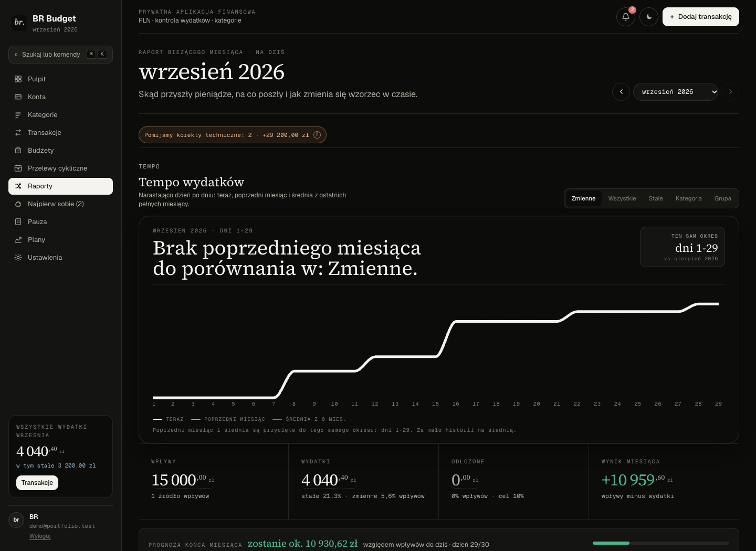
Task: Open the wrzesień 2026 month dropdown
Action: click(x=676, y=92)
